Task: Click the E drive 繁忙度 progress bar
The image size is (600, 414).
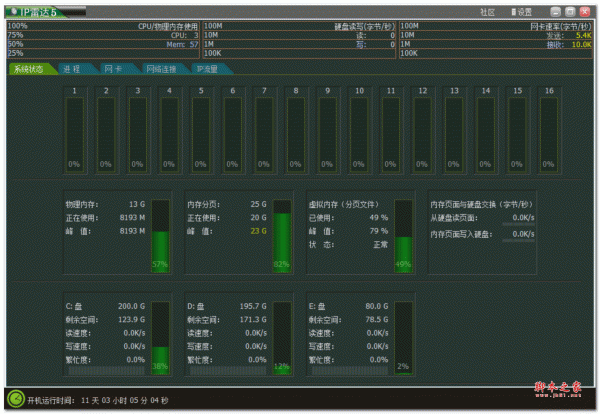Action: coord(350,370)
